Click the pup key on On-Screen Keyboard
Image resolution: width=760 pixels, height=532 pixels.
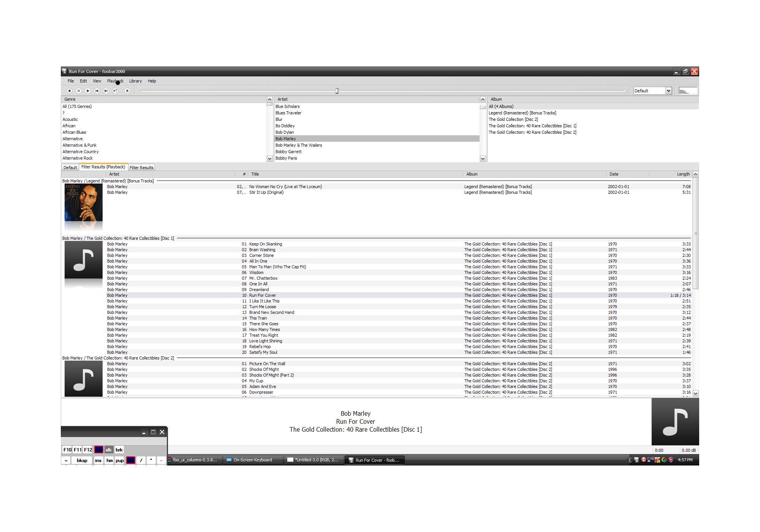coord(120,461)
